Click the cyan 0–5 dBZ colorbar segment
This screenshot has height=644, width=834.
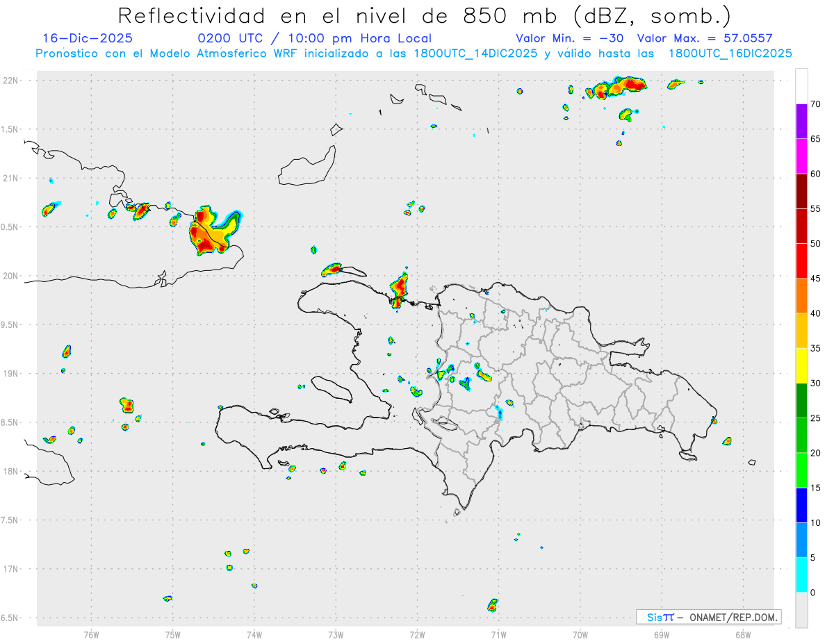coord(801,575)
